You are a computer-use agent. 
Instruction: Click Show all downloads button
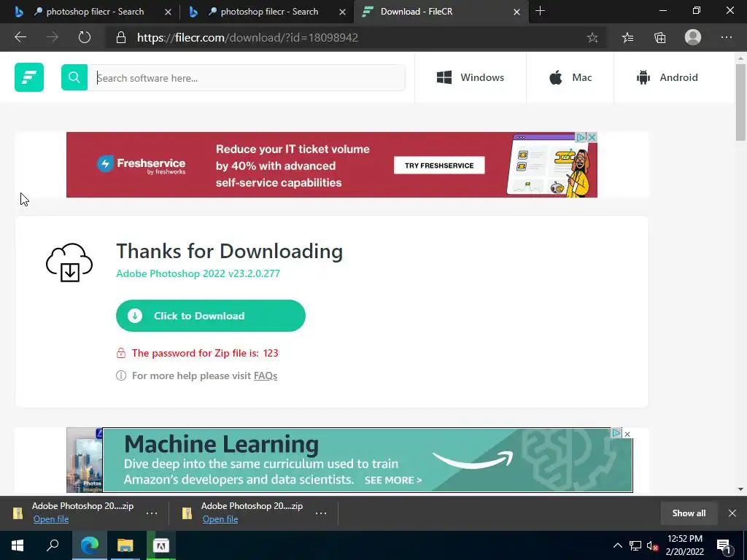(x=689, y=513)
